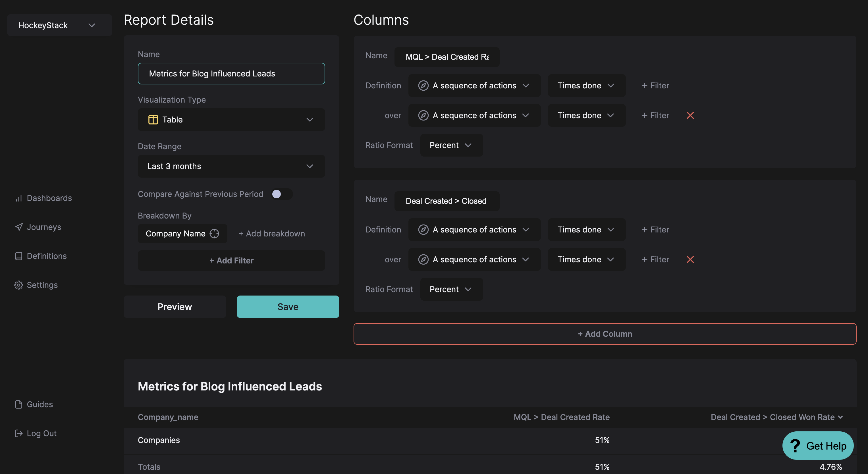Open MQL column over sequence of actions dropdown

pyautogui.click(x=474, y=115)
